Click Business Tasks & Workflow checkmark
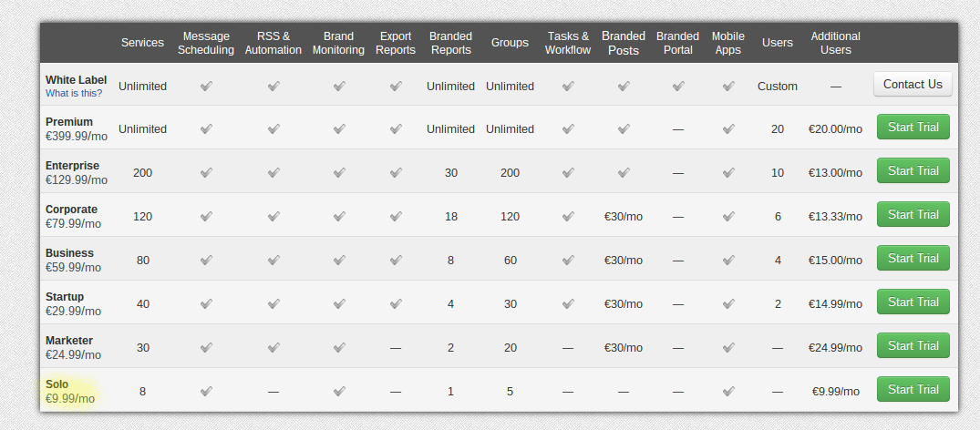Image resolution: width=980 pixels, height=430 pixels. [568, 261]
